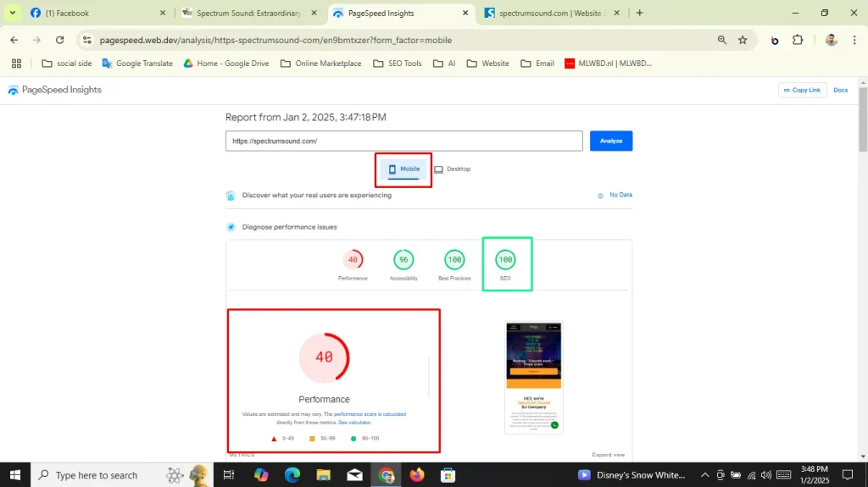Click the PageSpeed Insights logo

(x=54, y=91)
